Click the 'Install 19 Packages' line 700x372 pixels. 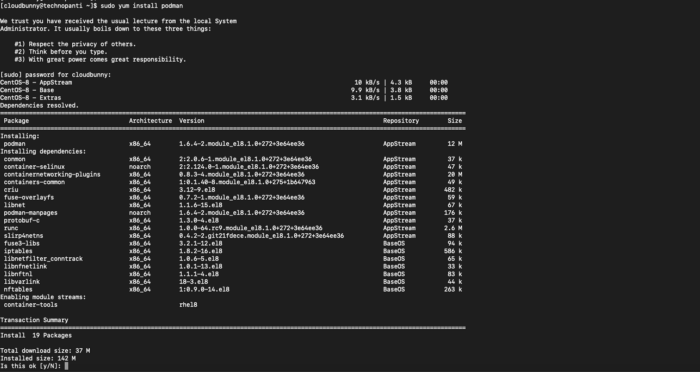[36, 335]
